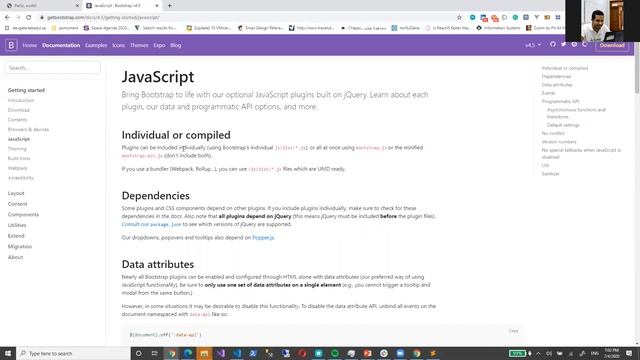640x360 pixels.
Task: Open the notification center icon
Action: pos(629,353)
